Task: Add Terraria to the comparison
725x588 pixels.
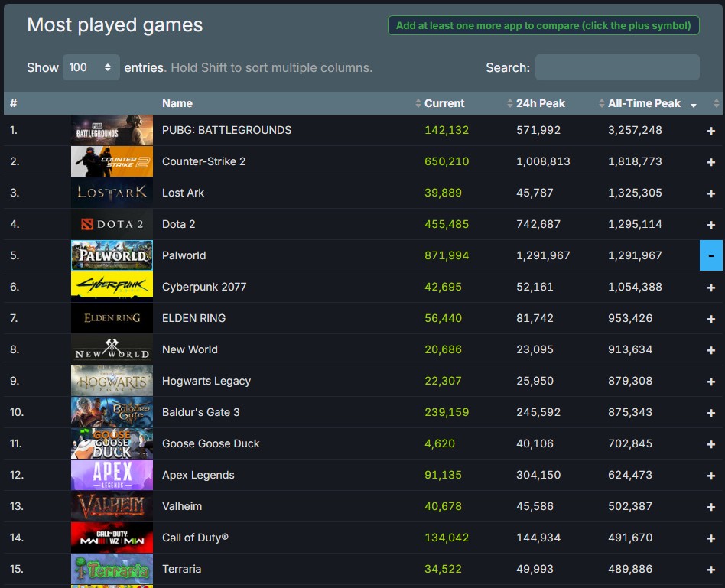Action: click(710, 569)
